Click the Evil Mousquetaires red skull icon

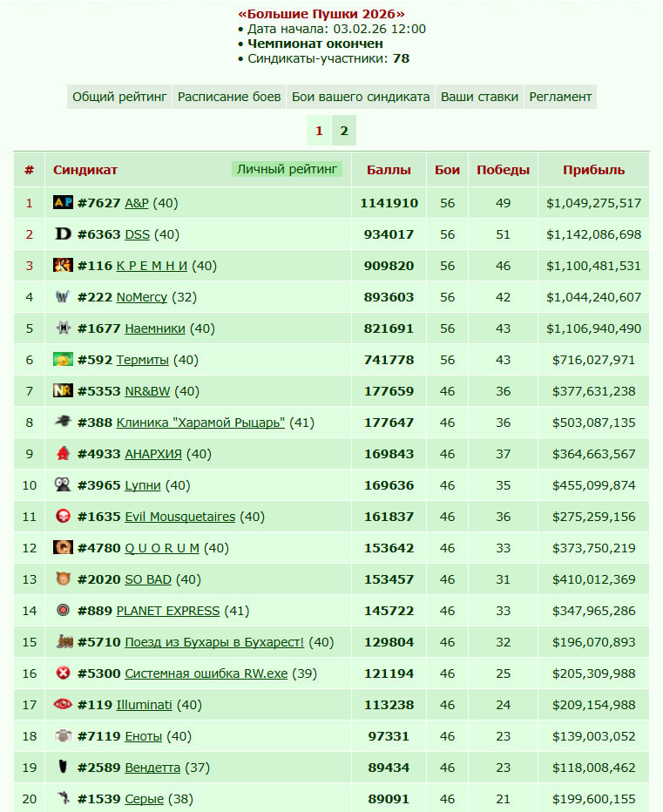pos(63,516)
